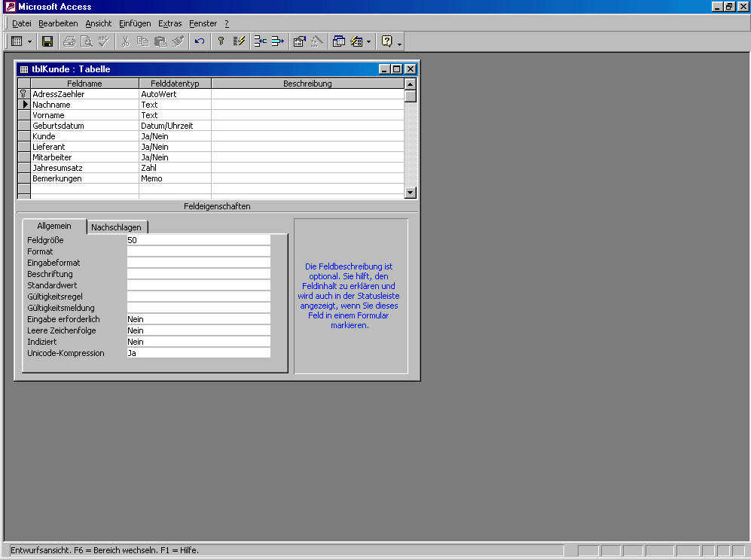Click the Insert Rows icon
Image resolution: width=751 pixels, height=560 pixels.
click(x=260, y=41)
